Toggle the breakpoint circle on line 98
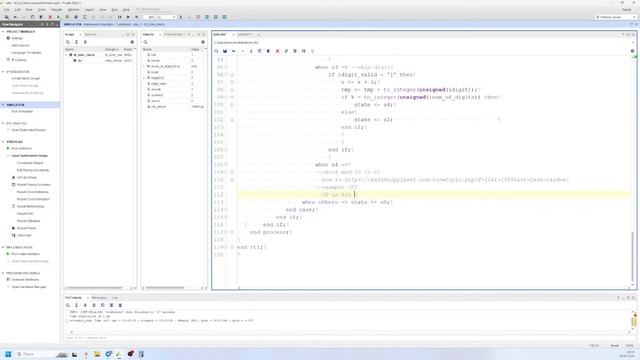 [232, 89]
